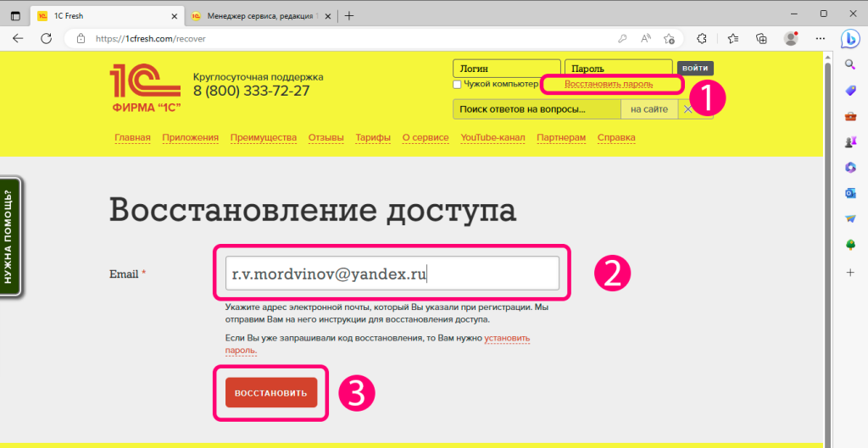The height and width of the screenshot is (448, 868).
Task: Open the Collections icon in toolbar
Action: point(761,38)
